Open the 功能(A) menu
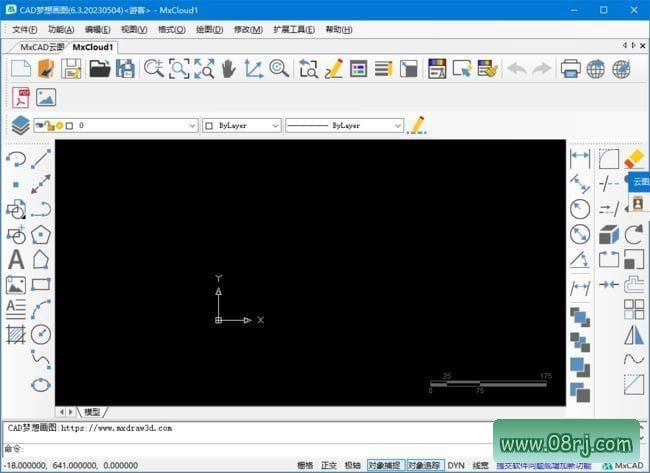Viewport: 650px width, 473px height. tap(61, 29)
